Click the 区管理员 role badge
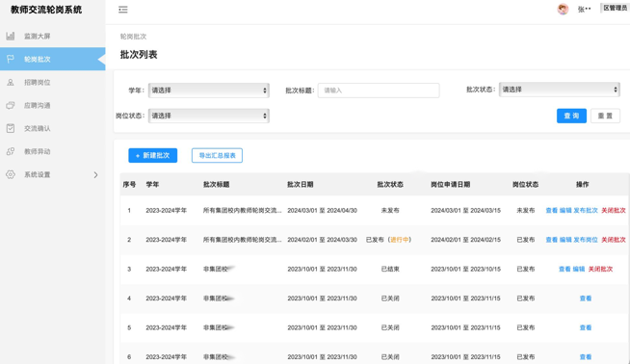The image size is (630, 364). [615, 8]
